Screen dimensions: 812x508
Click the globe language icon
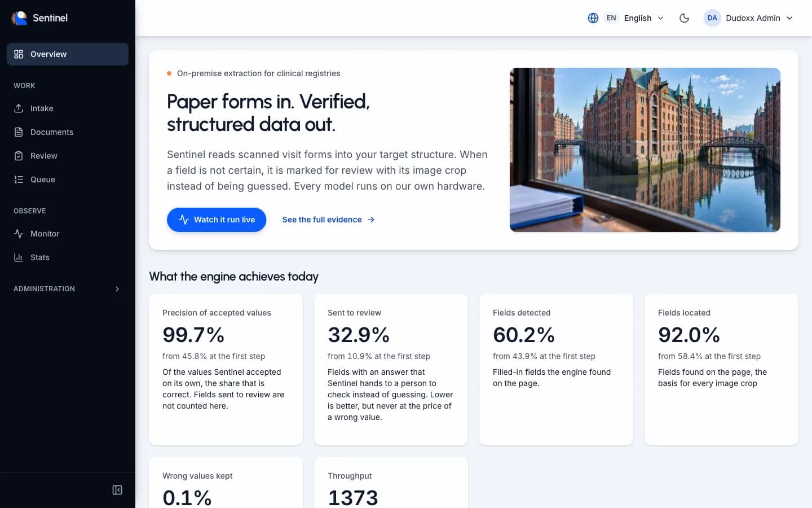(593, 18)
